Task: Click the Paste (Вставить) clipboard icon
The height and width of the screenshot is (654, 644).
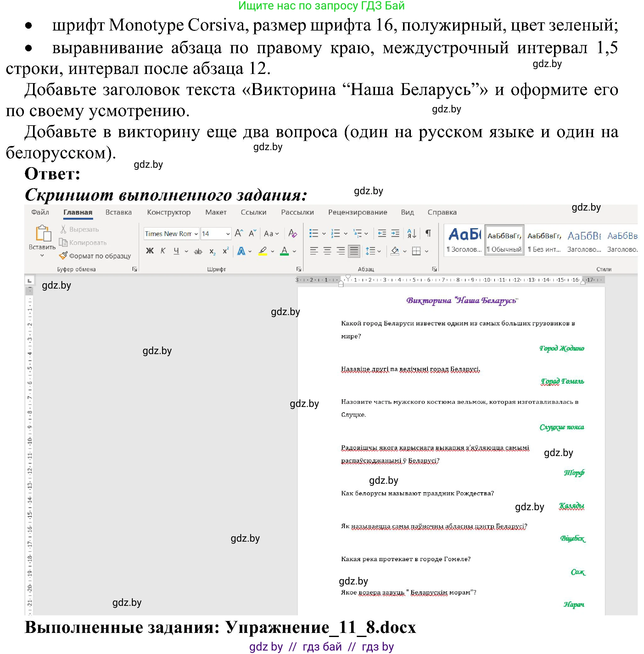Action: 43,233
